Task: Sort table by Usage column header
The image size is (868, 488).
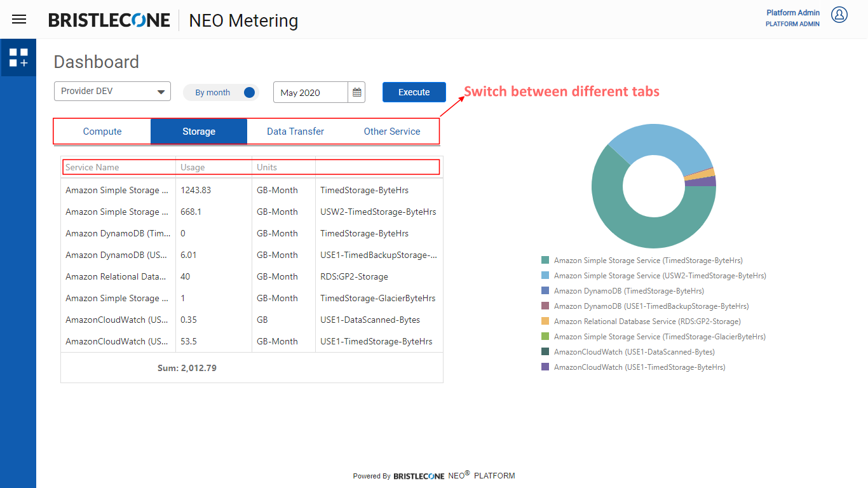Action: 193,168
